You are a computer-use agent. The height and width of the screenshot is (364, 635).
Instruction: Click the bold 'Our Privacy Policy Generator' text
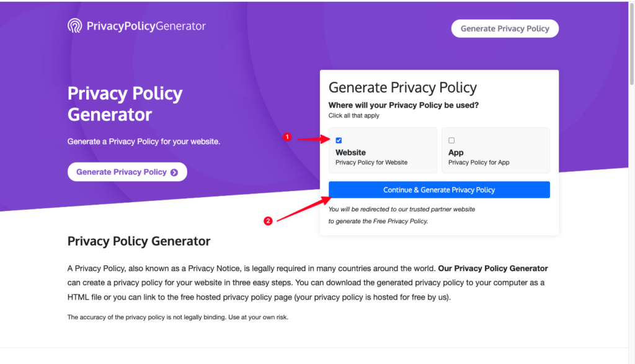pos(493,269)
